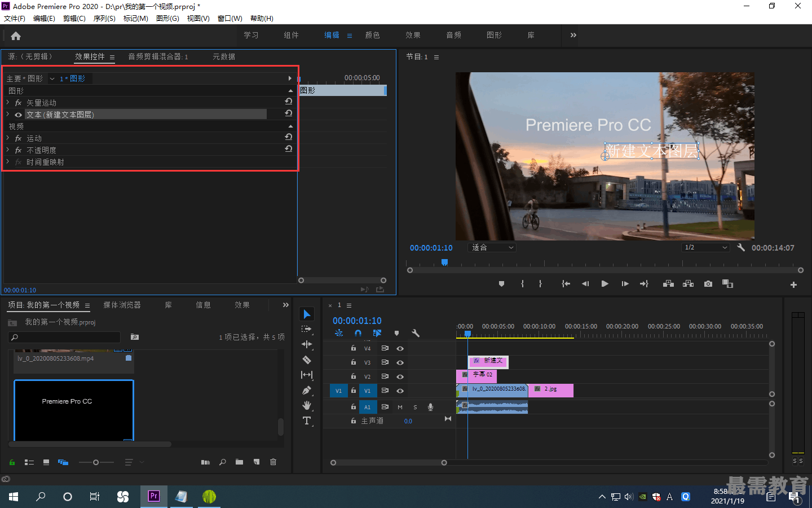The width and height of the screenshot is (812, 508).
Task: Open Program monitor settings wrench
Action: pos(741,247)
